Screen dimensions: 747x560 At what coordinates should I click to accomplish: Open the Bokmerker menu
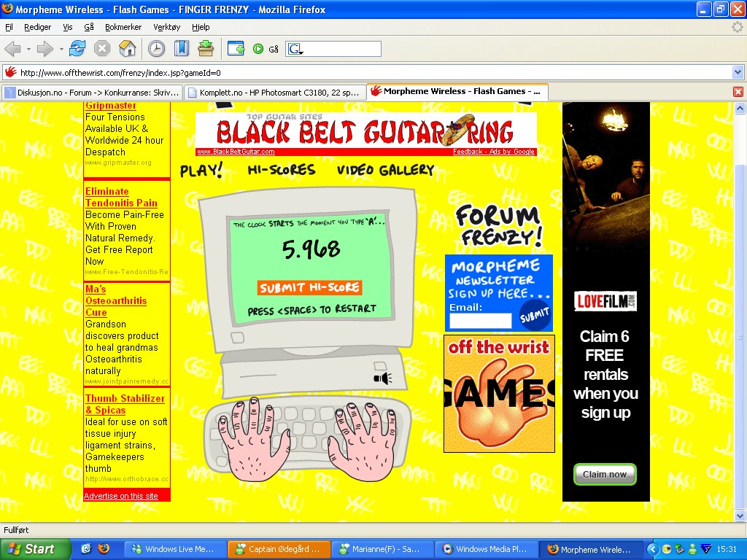tap(123, 27)
